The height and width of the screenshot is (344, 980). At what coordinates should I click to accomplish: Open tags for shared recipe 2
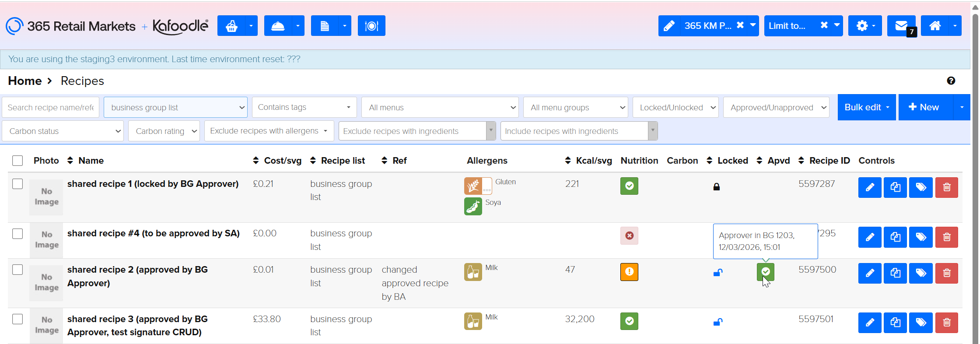click(x=921, y=273)
